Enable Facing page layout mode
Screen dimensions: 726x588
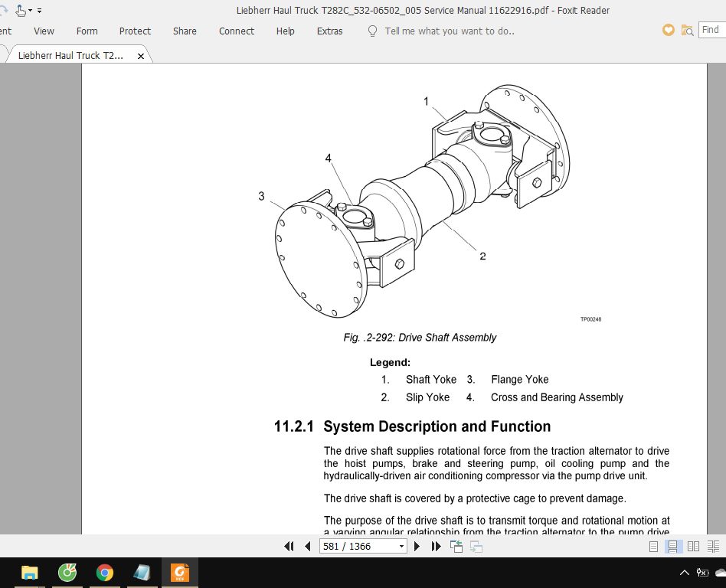coord(692,546)
